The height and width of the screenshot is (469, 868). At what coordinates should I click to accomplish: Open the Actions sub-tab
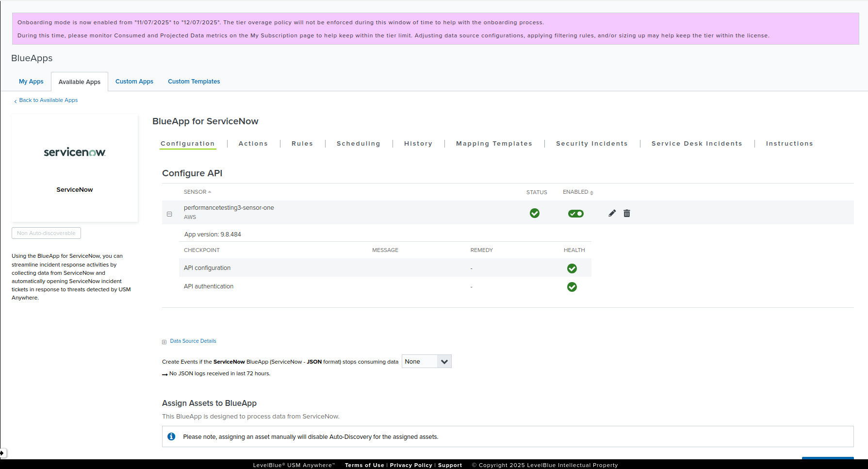[253, 144]
